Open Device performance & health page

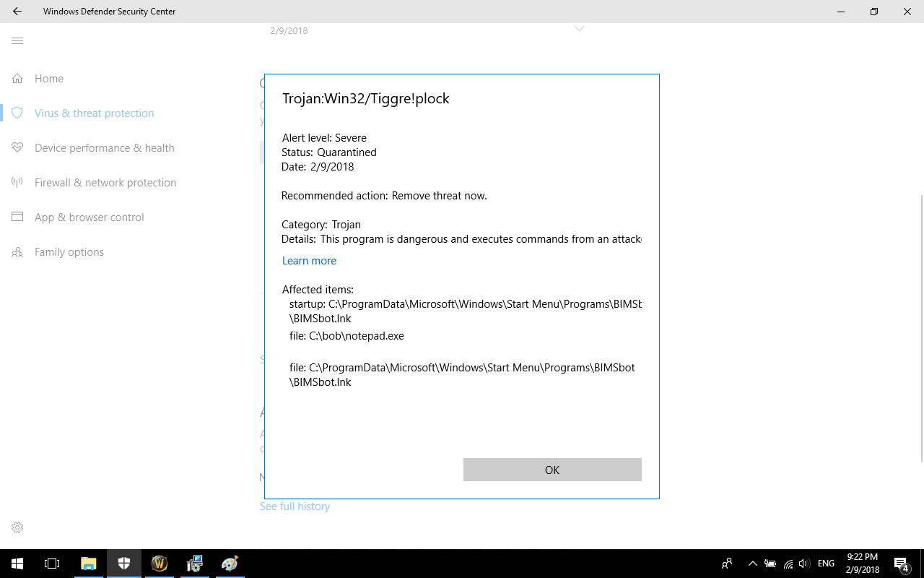(105, 148)
